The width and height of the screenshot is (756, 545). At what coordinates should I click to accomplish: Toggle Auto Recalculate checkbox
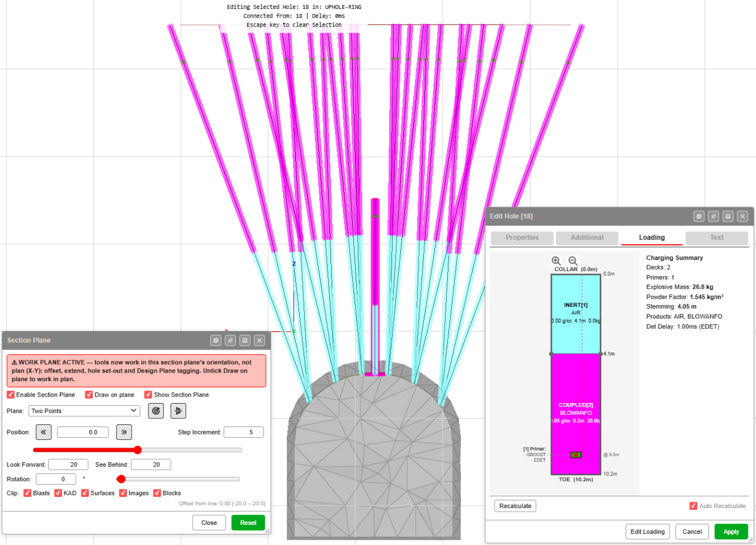click(694, 506)
